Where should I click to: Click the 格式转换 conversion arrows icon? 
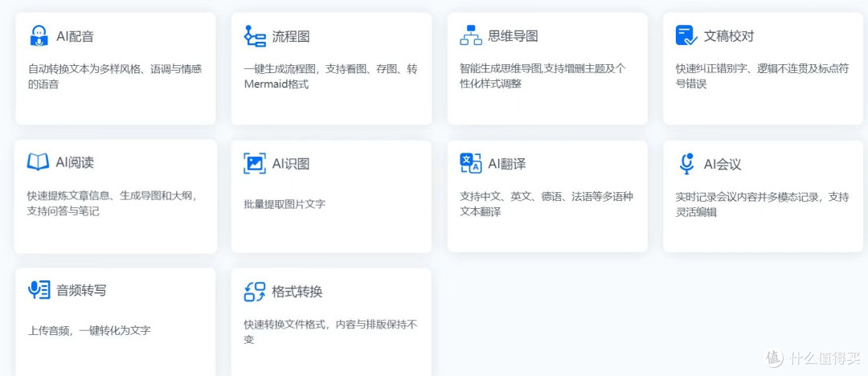(255, 292)
